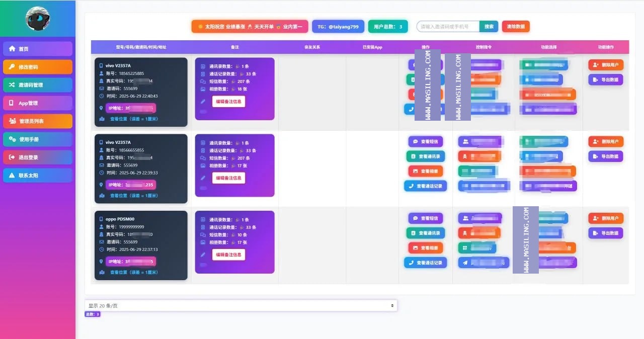Click the 退出登录 logout icon

coord(12,157)
